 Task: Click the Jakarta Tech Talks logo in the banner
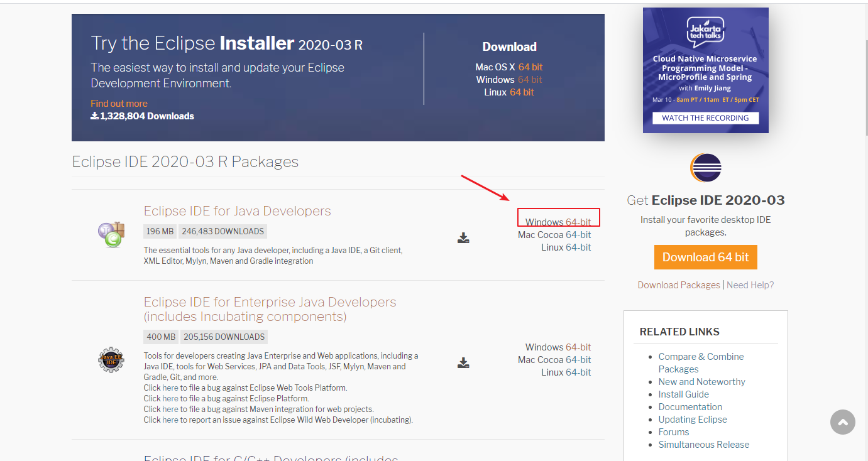(x=705, y=31)
